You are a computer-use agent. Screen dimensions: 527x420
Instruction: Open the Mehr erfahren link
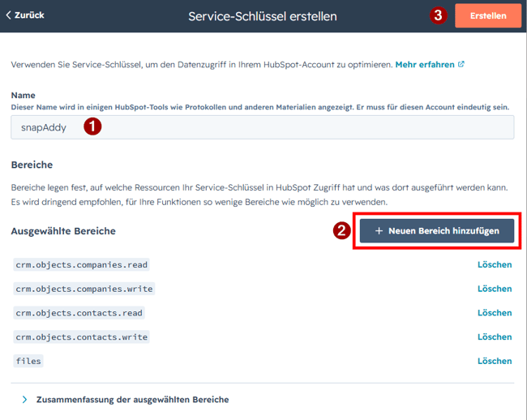425,65
